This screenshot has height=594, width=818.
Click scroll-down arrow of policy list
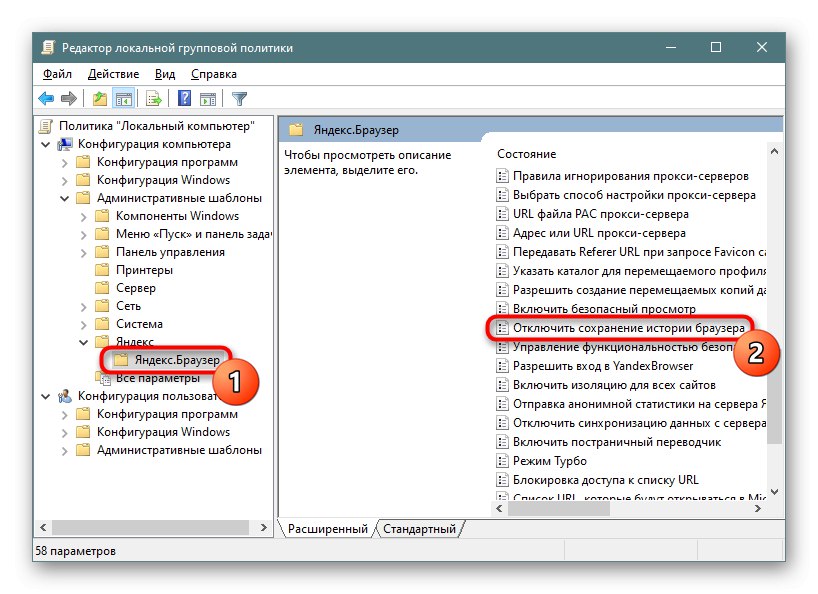[x=774, y=491]
